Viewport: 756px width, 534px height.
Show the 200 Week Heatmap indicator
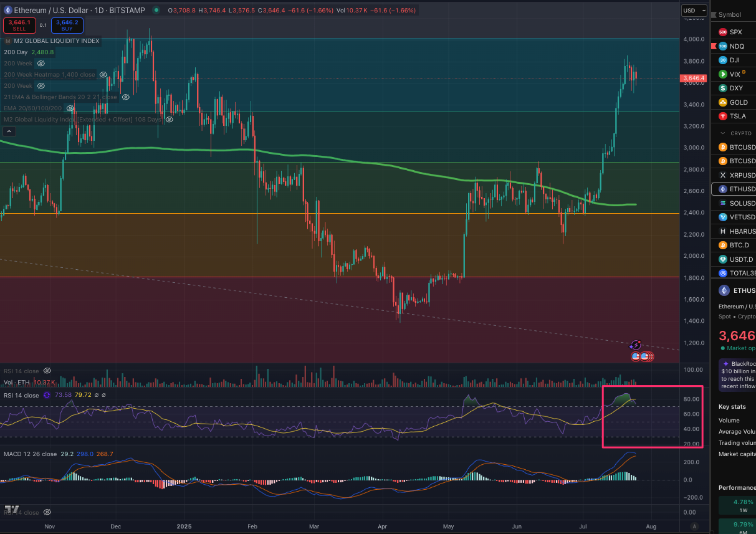(102, 75)
